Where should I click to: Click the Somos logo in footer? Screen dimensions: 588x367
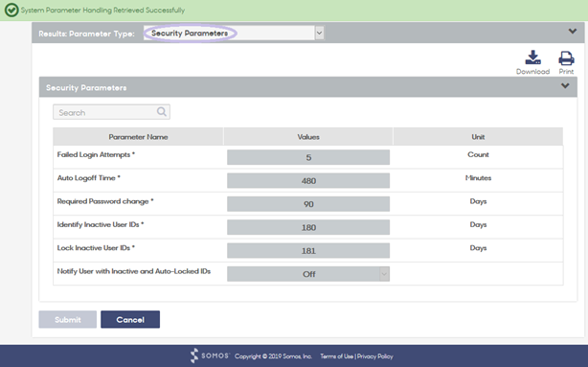[x=210, y=356]
